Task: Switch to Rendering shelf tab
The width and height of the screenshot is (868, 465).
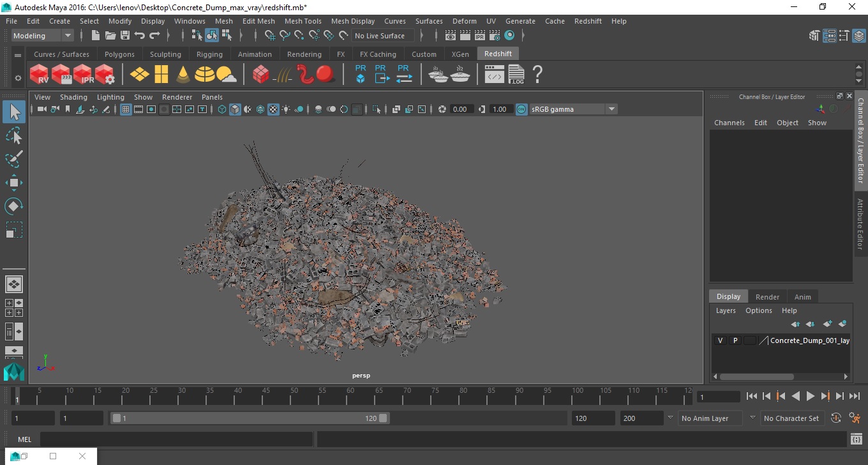Action: pyautogui.click(x=304, y=54)
